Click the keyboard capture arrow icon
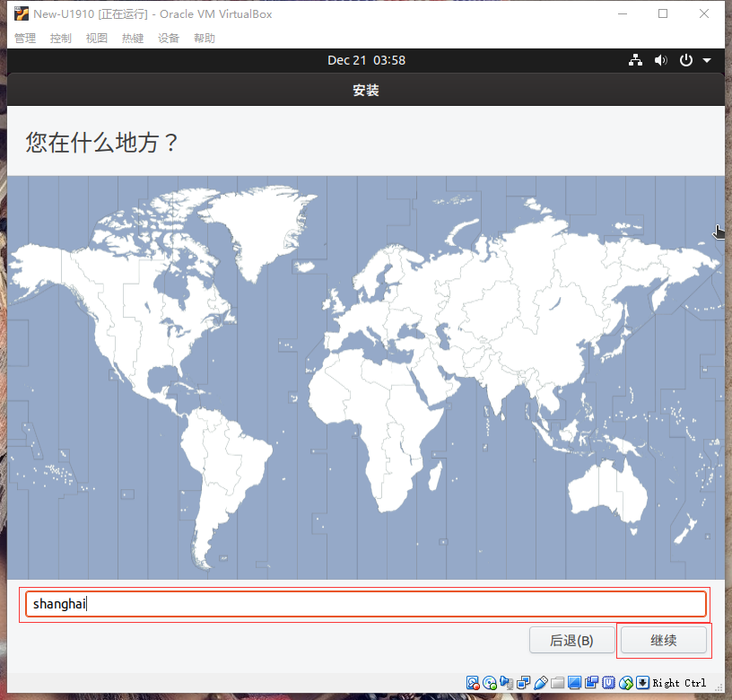 pos(642,683)
